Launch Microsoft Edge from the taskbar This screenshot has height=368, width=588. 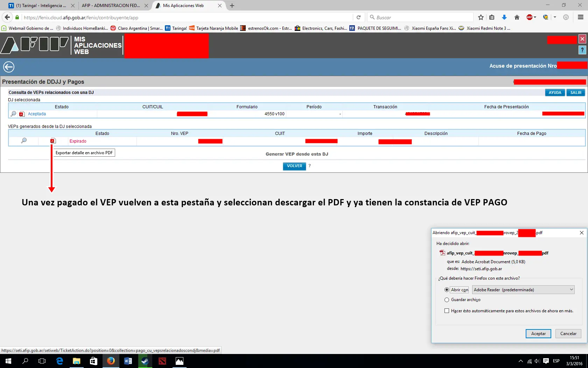tap(59, 361)
